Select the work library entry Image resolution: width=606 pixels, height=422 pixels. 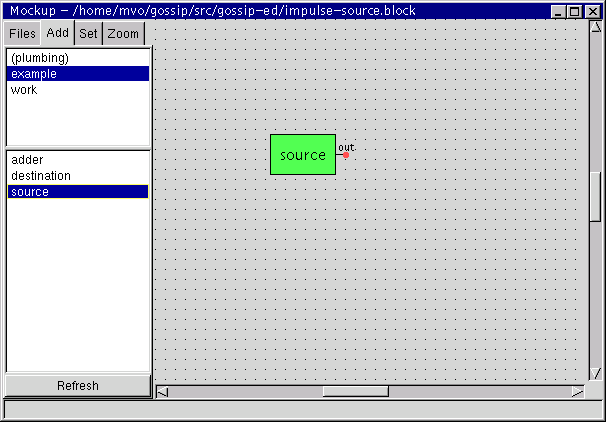24,90
